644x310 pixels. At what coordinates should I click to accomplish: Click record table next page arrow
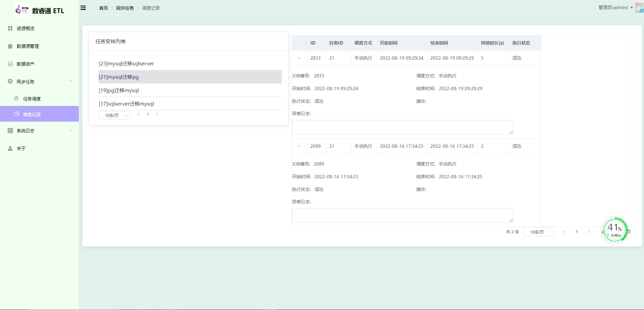(589, 232)
